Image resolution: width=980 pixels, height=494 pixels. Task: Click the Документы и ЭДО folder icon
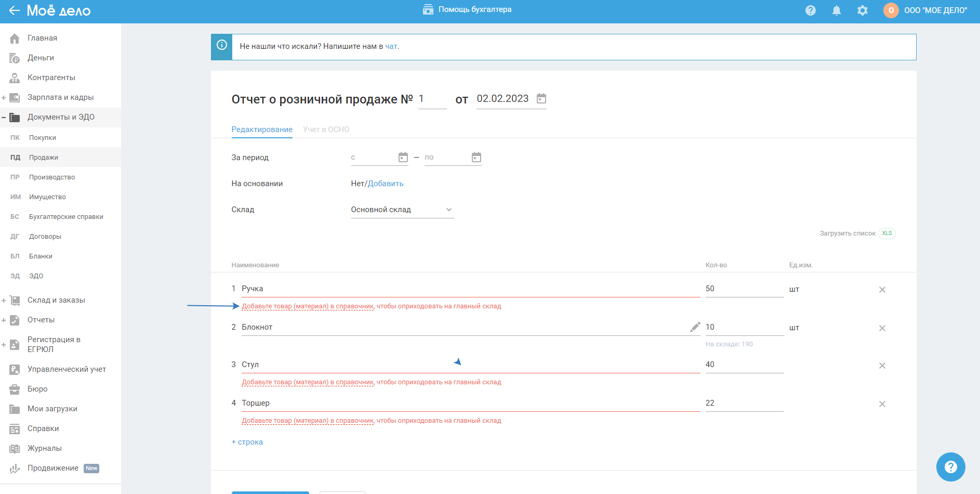[15, 117]
